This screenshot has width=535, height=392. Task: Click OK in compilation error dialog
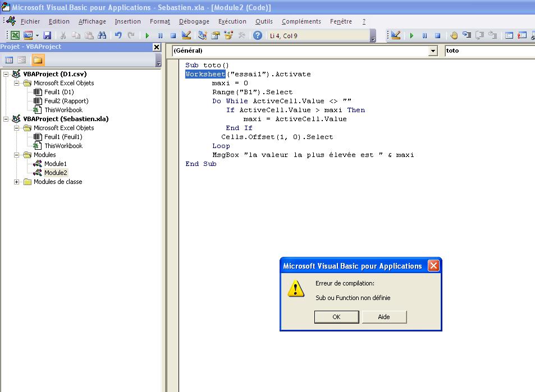336,317
